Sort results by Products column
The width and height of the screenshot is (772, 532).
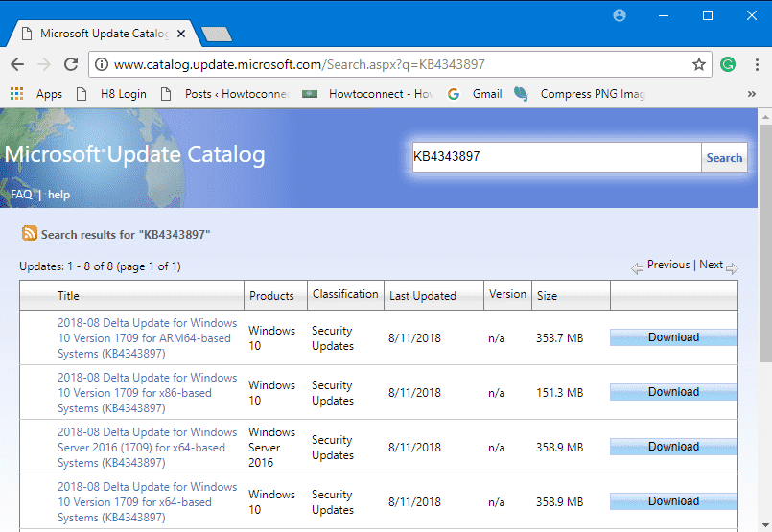[x=271, y=296]
